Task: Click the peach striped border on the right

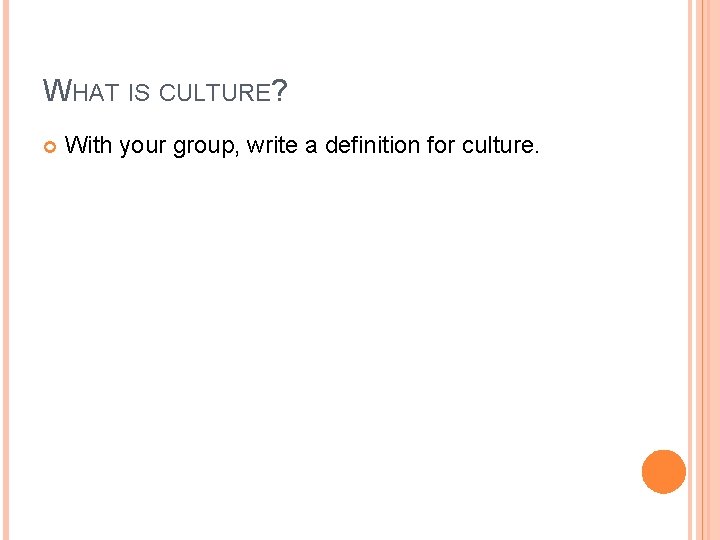Action: (x=704, y=270)
